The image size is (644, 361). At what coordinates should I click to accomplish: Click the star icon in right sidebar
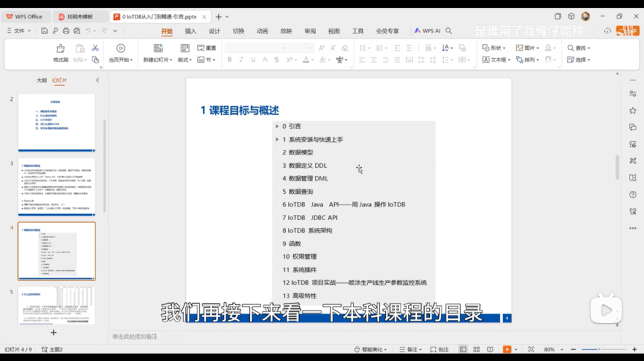coord(633,110)
